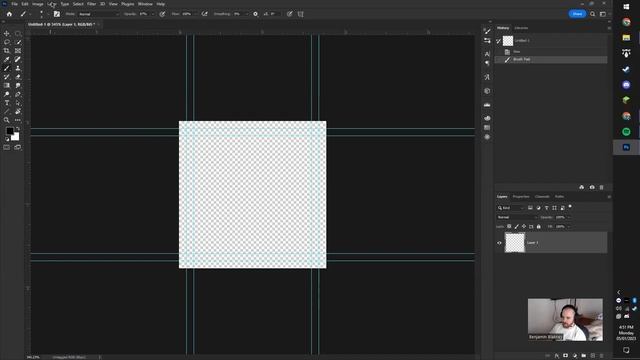640x360 pixels.
Task: Toggle symmetry paint options
Action: (301, 14)
